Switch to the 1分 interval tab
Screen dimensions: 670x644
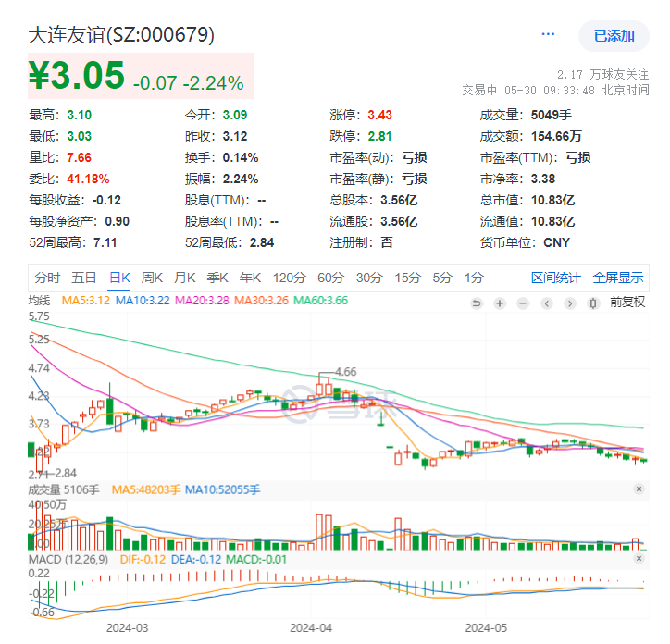[474, 278]
